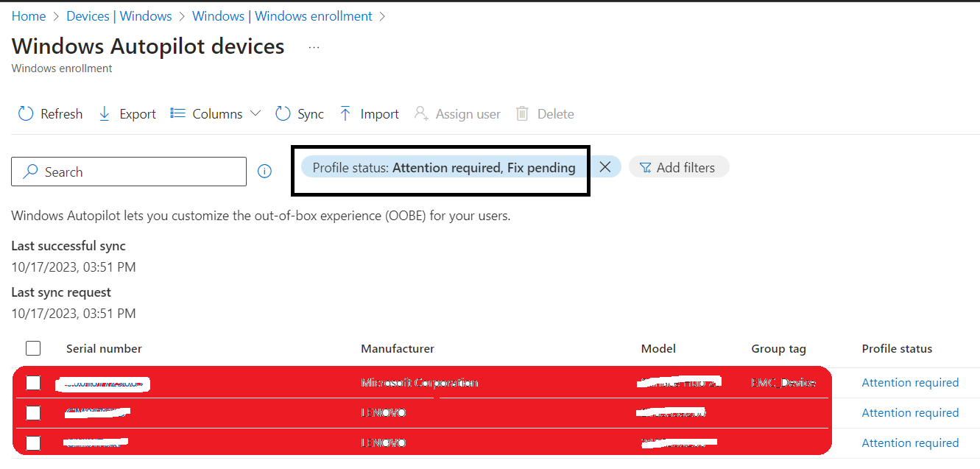Click the Refresh icon in toolbar
The image size is (980, 469).
[x=26, y=114]
